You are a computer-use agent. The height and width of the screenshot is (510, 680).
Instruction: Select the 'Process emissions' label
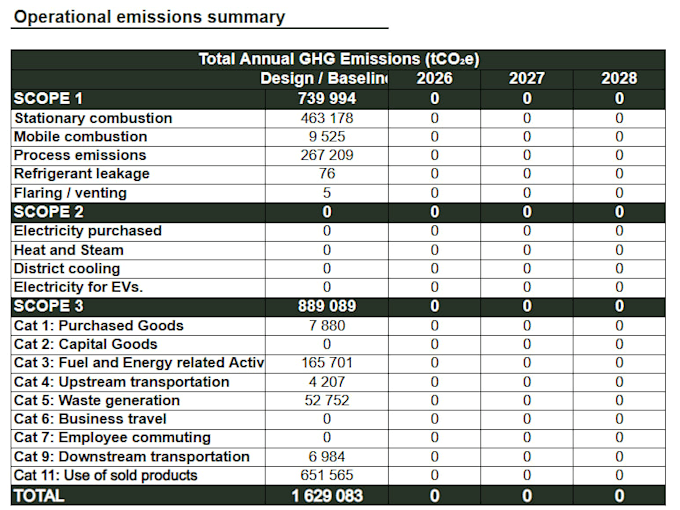[x=80, y=155]
